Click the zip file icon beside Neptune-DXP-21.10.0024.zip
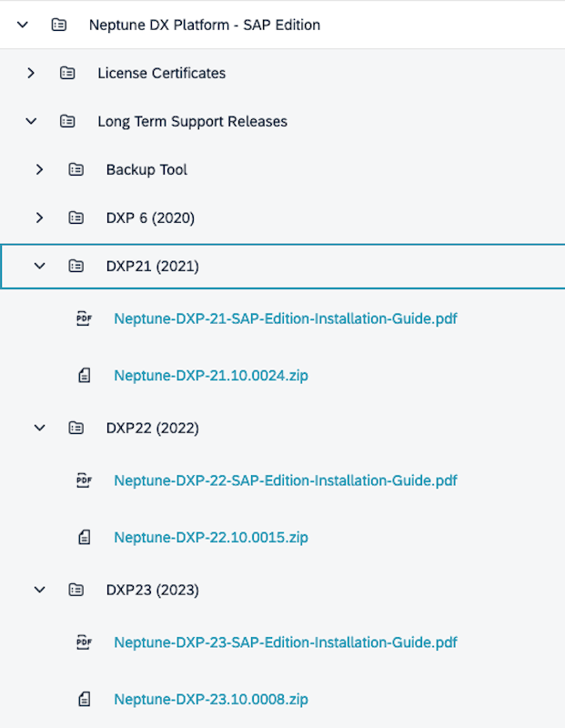 [84, 373]
